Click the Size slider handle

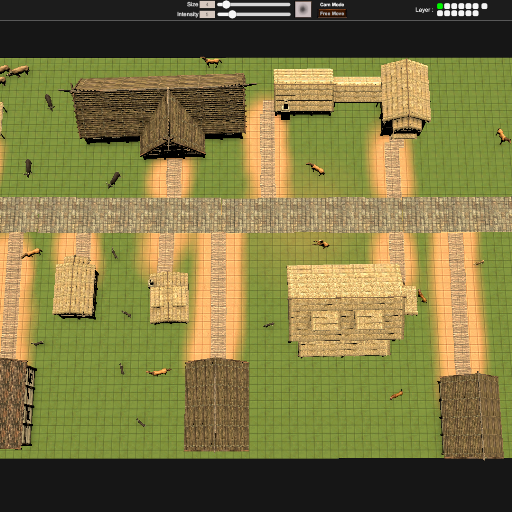[x=226, y=5]
